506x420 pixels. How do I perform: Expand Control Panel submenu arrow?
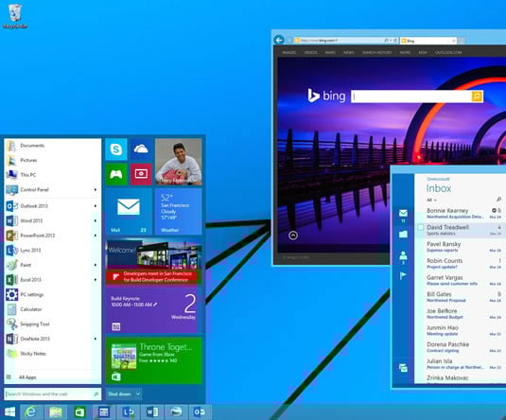(x=96, y=189)
